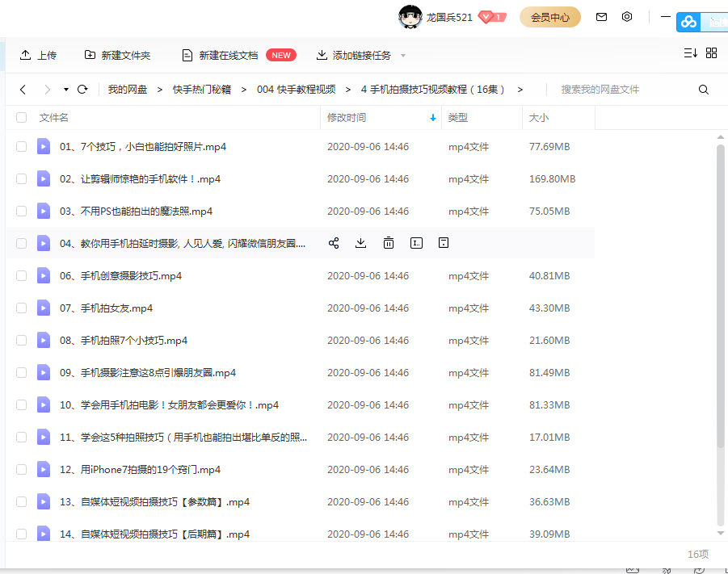Click the 4 手机拍摄技巧视频教程 breadcrumb
Image resolution: width=728 pixels, height=574 pixels.
click(x=433, y=89)
